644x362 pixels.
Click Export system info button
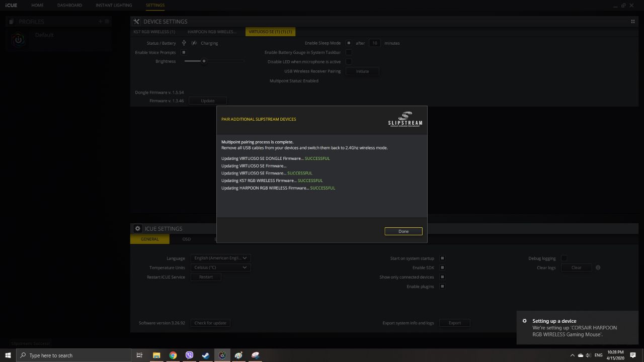[x=455, y=323]
